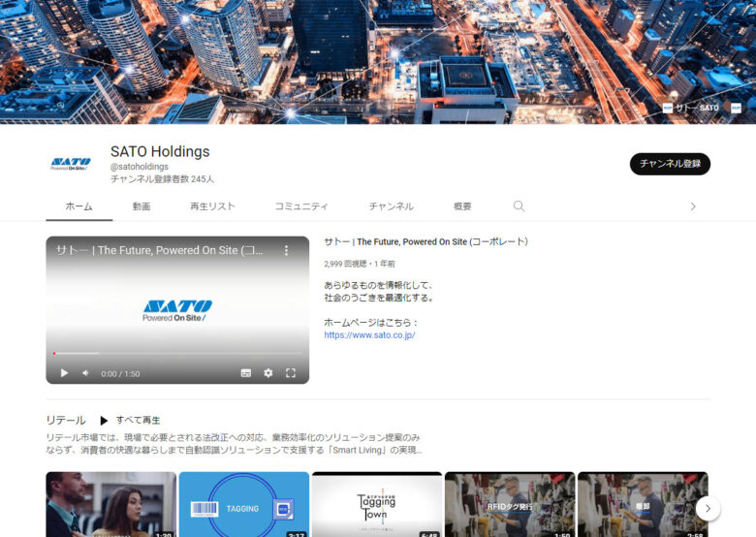The height and width of the screenshot is (537, 756).
Task: Click the リテール playlist description text
Action: click(x=234, y=444)
